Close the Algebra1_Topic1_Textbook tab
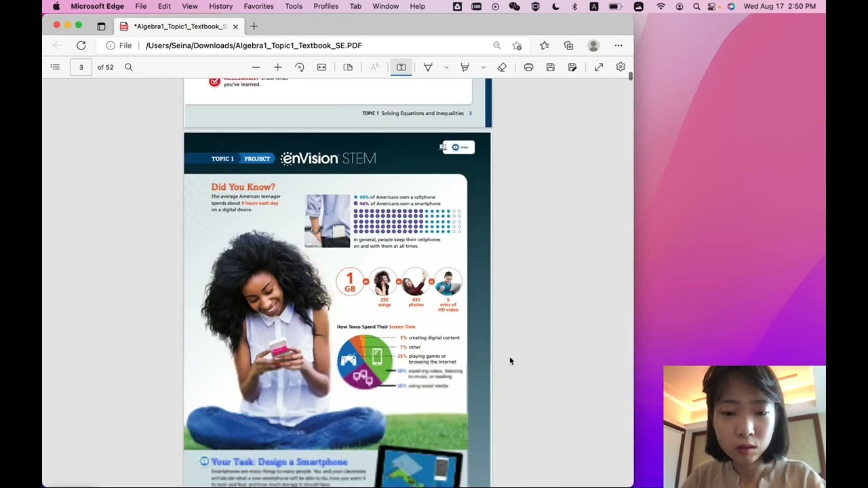The width and height of the screenshot is (868, 488). click(235, 26)
